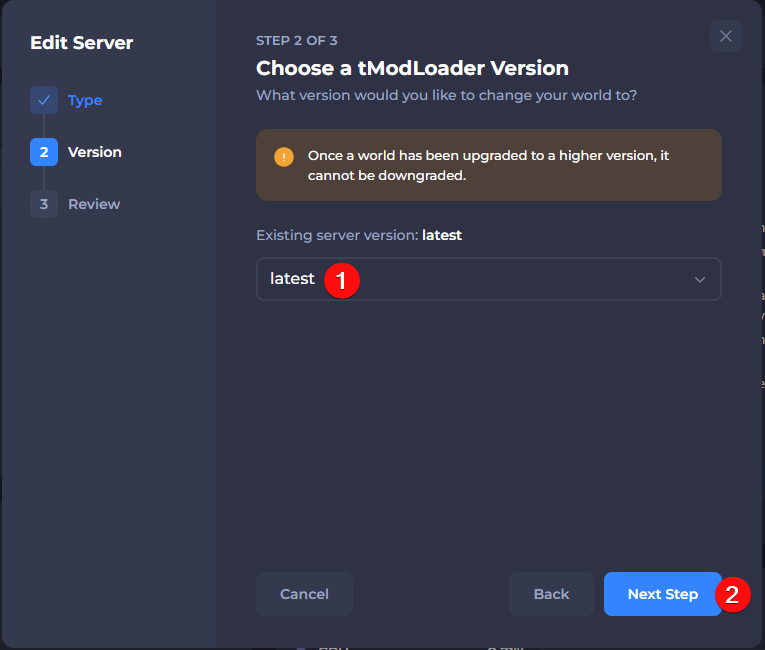This screenshot has width=765, height=650.
Task: Click the 'Edit Server' sidebar title
Action: [x=81, y=43]
